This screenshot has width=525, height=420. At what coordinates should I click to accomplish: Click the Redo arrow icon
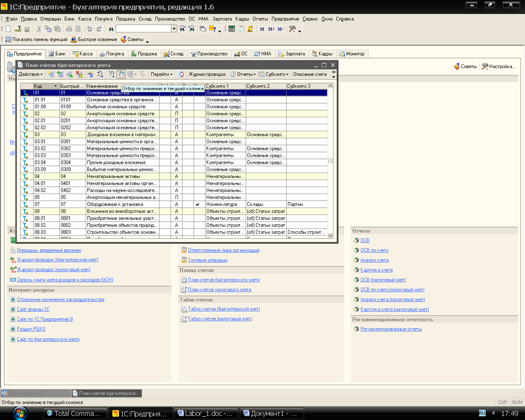(x=99, y=29)
